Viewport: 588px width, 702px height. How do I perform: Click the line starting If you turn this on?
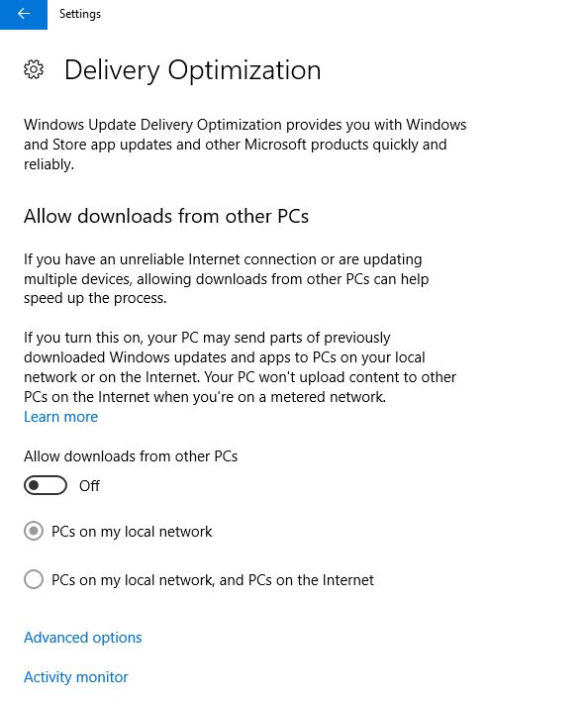[x=207, y=338]
